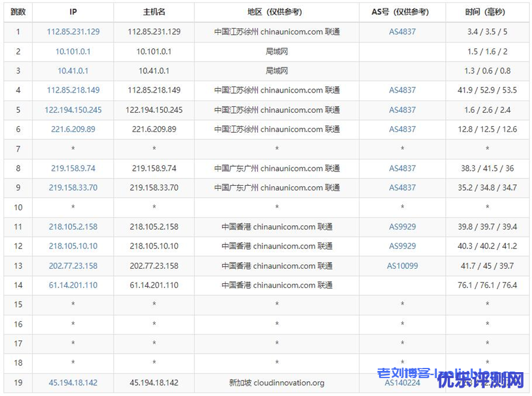Image resolution: width=532 pixels, height=396 pixels.
Task: Open the IP link 112.85.231.129
Action: coord(73,32)
